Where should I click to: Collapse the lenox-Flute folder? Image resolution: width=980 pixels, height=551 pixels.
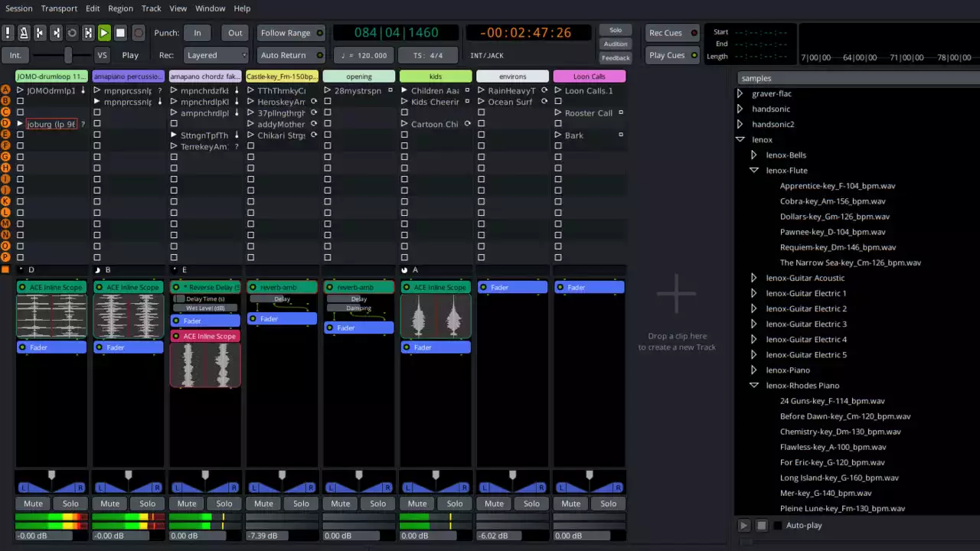coord(754,170)
